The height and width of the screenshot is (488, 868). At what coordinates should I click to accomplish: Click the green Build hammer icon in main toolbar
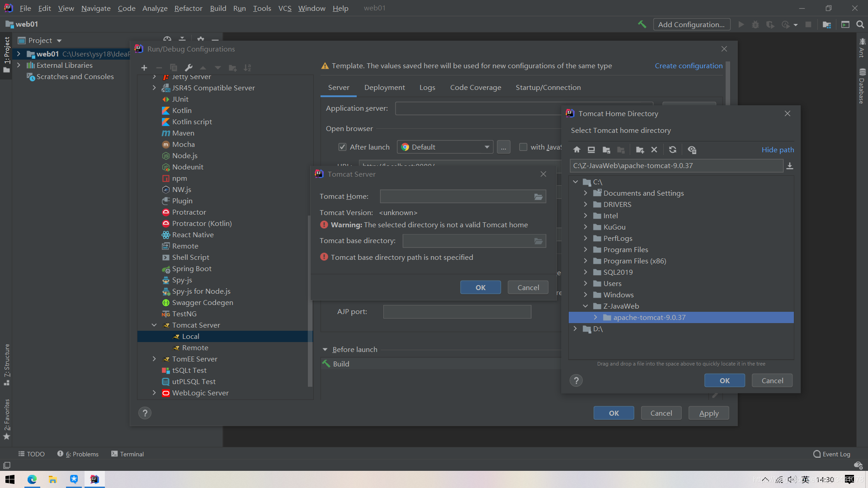[642, 24]
